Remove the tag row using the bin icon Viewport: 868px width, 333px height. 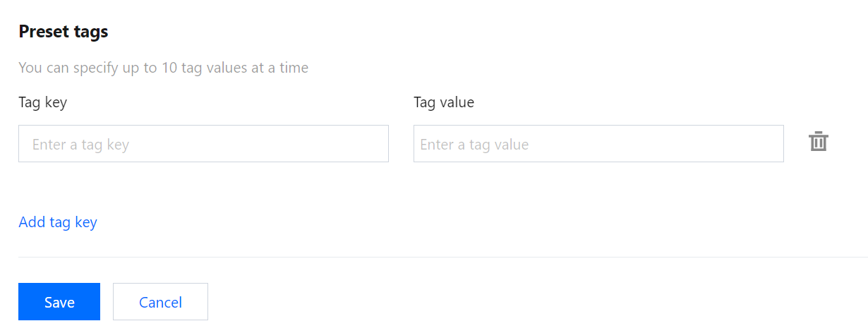(x=818, y=142)
